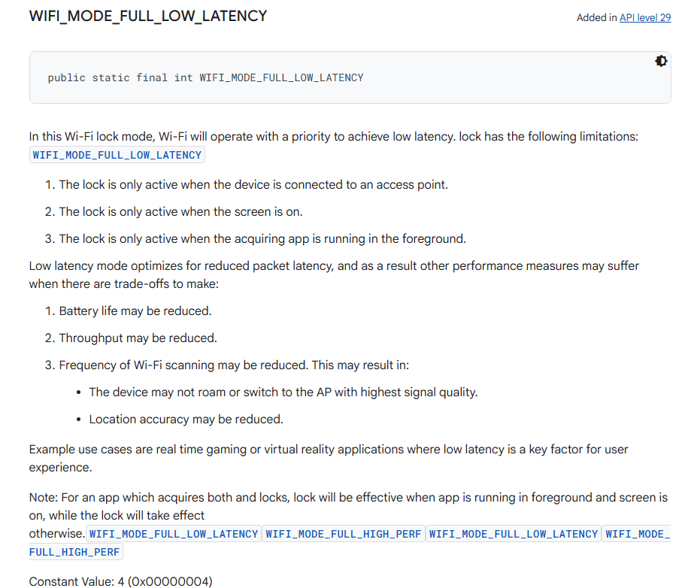The width and height of the screenshot is (700, 588).
Task: Click the Constant Value: 4 line
Action: [x=121, y=581]
